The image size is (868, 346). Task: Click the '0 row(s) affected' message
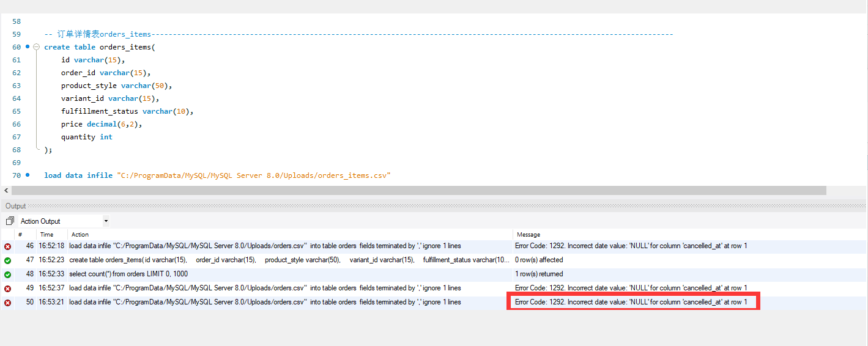coord(539,260)
